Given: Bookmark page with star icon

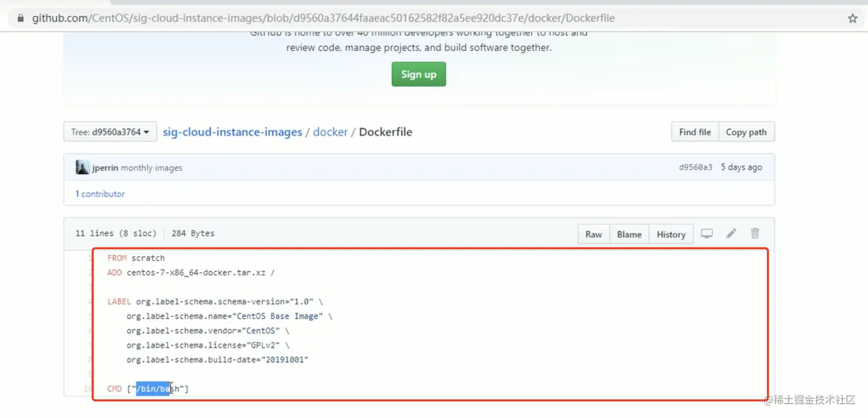Looking at the screenshot, I should coord(852,18).
